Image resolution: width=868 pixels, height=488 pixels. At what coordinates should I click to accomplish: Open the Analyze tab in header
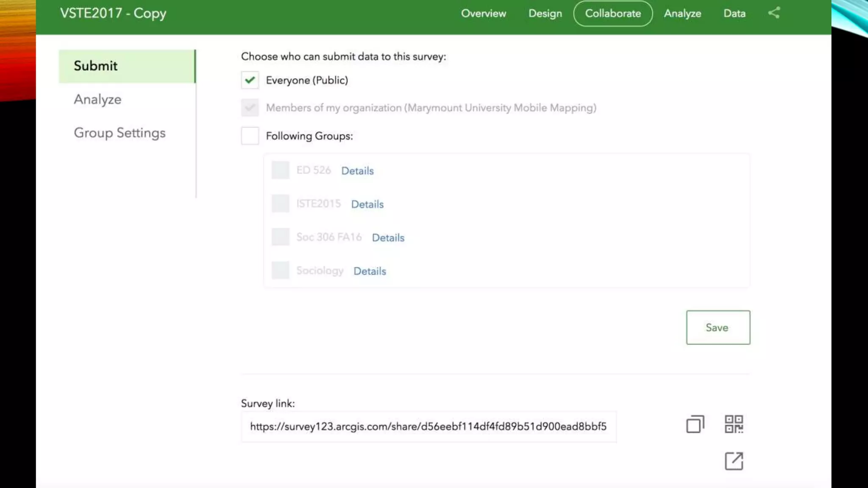click(x=682, y=14)
